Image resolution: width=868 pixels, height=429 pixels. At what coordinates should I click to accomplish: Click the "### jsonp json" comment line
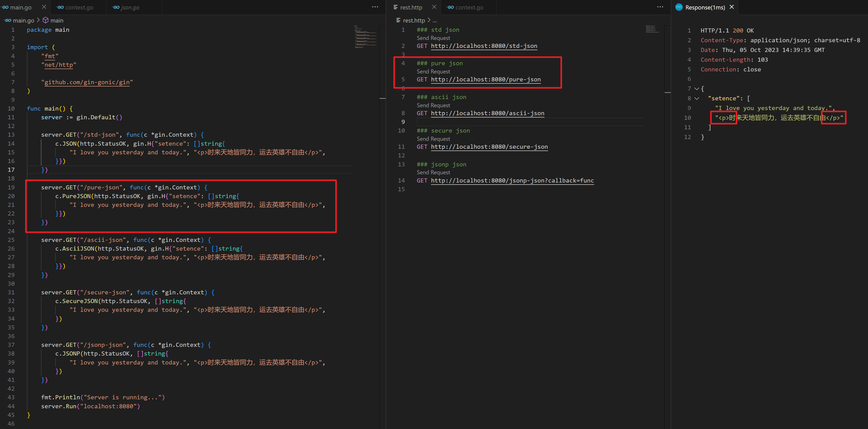pos(441,164)
